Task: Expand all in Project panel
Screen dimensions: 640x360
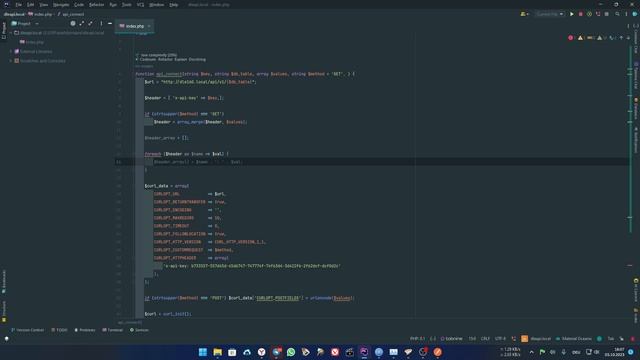Action: pos(82,24)
